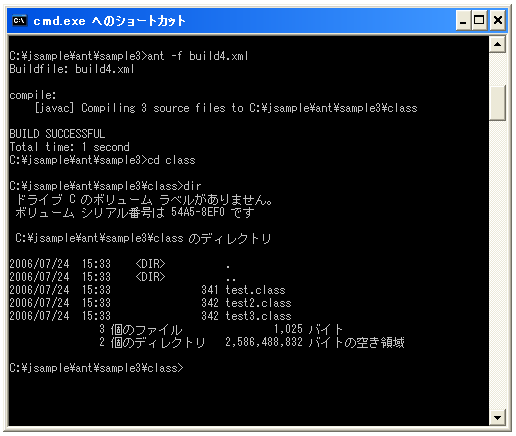Click the 341 file size value
This screenshot has width=516, height=436.
(x=210, y=290)
